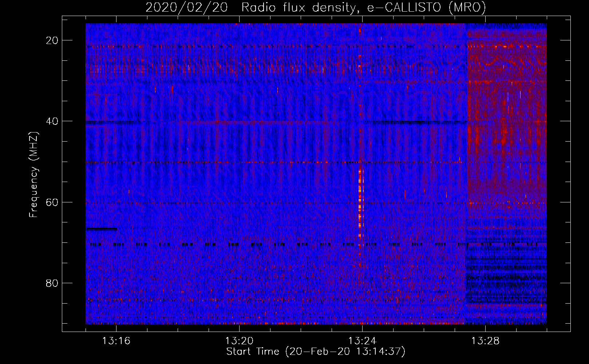The width and height of the screenshot is (589, 364).
Task: Click the bright vertical burst near 13:24
Action: click(360, 204)
